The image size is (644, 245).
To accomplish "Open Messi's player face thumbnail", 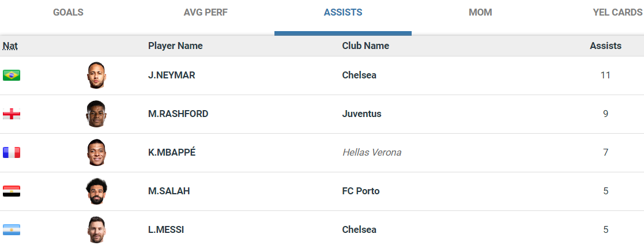I will coord(97,229).
